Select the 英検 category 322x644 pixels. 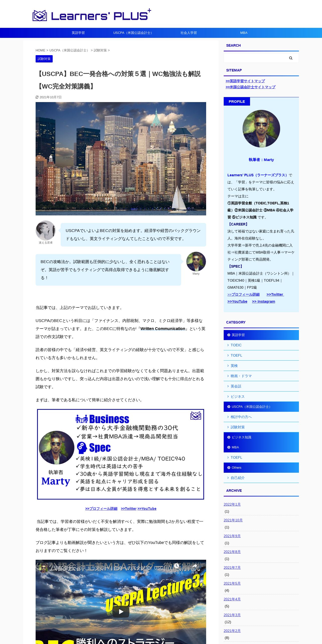(x=261, y=366)
